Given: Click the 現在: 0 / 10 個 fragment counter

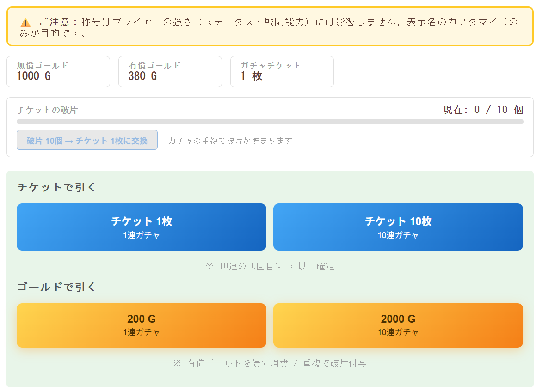Looking at the screenshot, I should coord(481,110).
